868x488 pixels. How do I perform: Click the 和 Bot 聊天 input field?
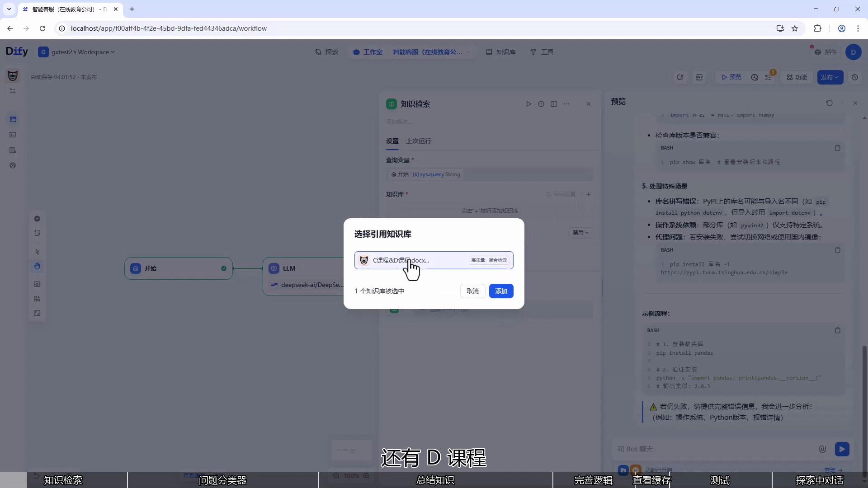point(714,449)
